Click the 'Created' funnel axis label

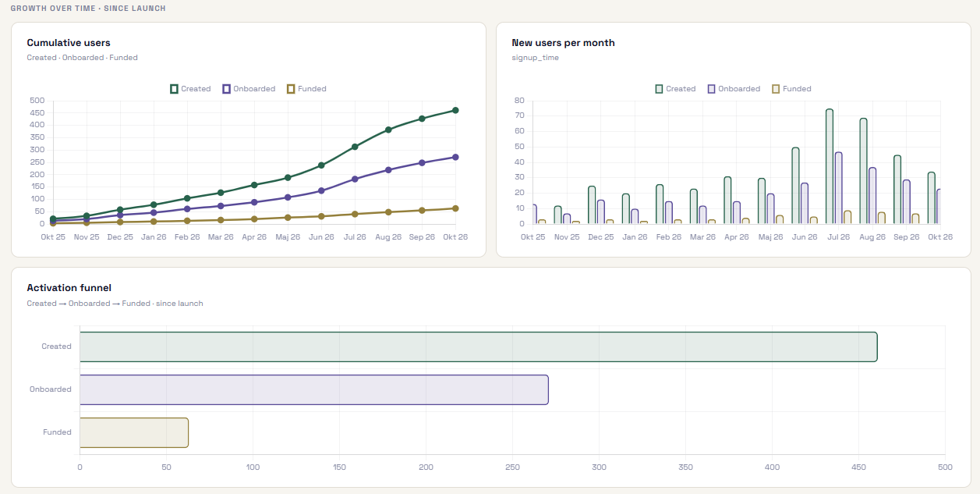point(56,347)
